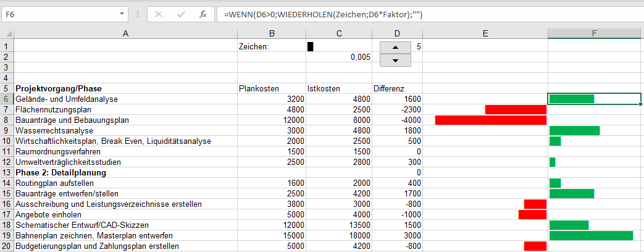This screenshot has width=644, height=252.
Task: Click inside the Name Box showing F6
Action: click(56, 14)
